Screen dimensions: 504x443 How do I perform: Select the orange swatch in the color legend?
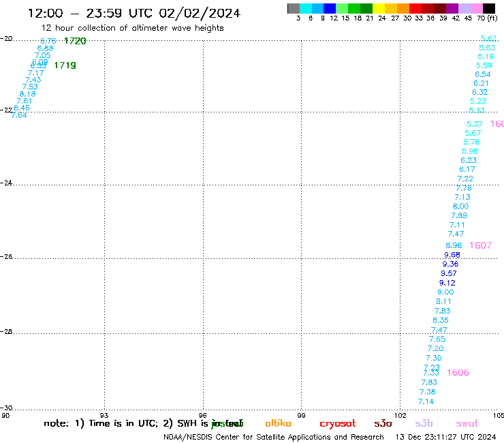pos(403,8)
